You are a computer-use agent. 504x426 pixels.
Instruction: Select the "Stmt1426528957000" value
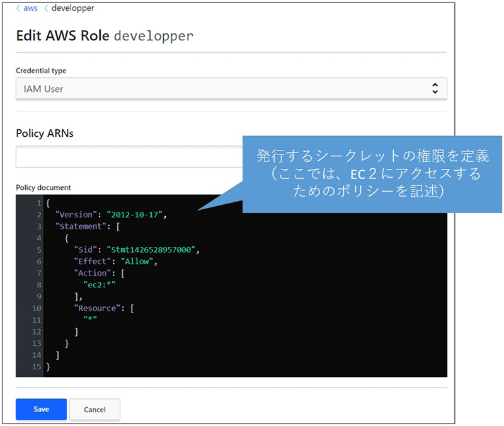(151, 250)
